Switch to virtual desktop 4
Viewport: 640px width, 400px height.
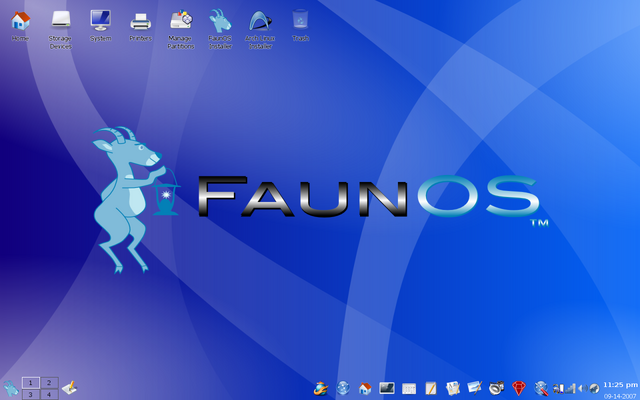(x=49, y=394)
